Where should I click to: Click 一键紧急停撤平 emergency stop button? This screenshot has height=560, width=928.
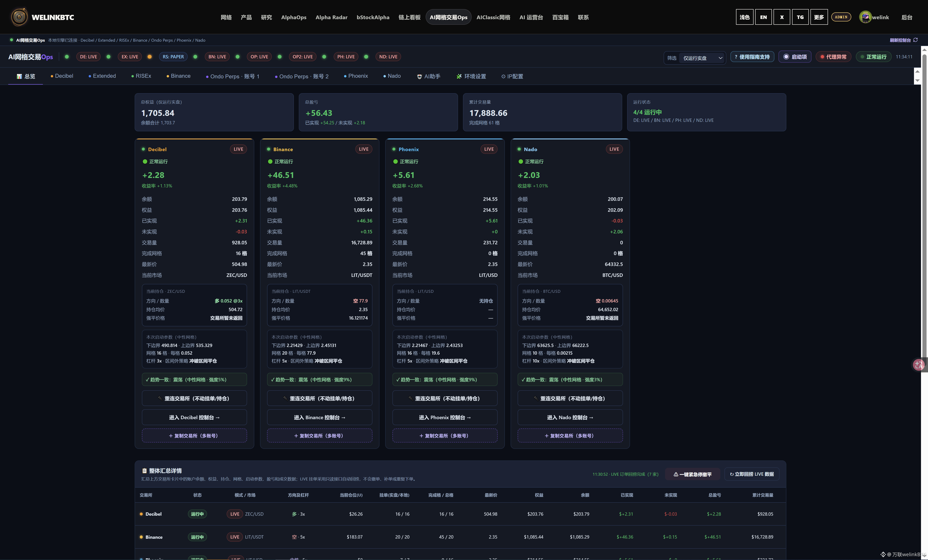point(693,474)
